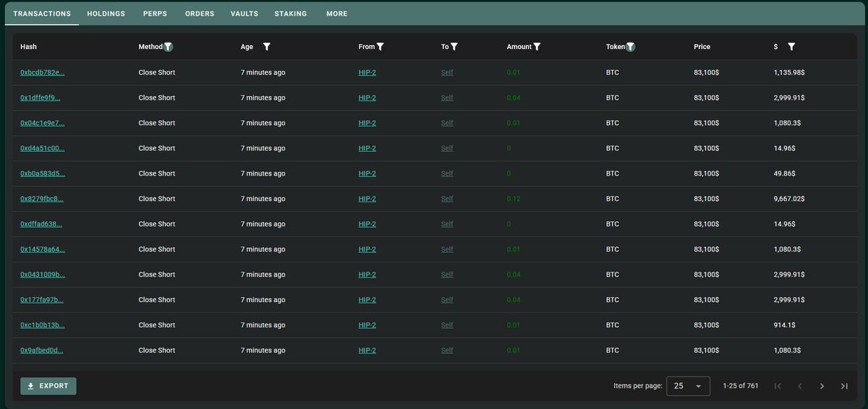868x409 pixels.
Task: Open the More tab menu
Action: tap(337, 14)
